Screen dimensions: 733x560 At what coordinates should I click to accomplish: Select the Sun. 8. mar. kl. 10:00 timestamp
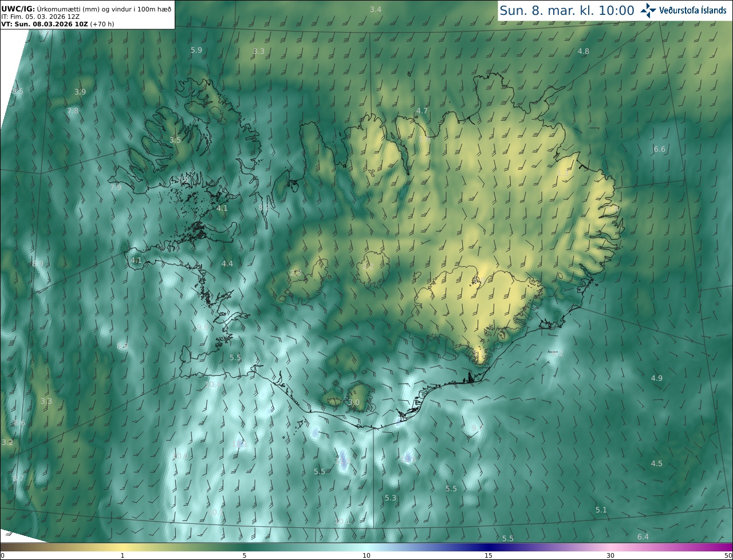point(567,10)
